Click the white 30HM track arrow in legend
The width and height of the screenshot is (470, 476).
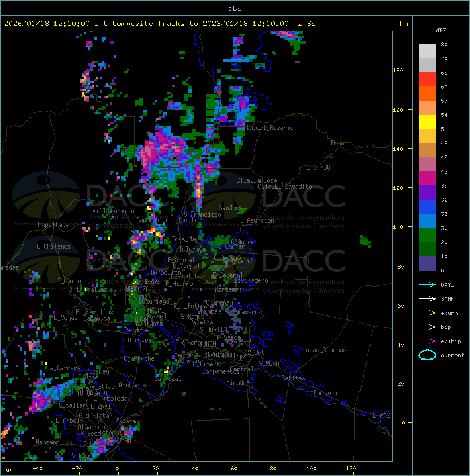(x=427, y=298)
